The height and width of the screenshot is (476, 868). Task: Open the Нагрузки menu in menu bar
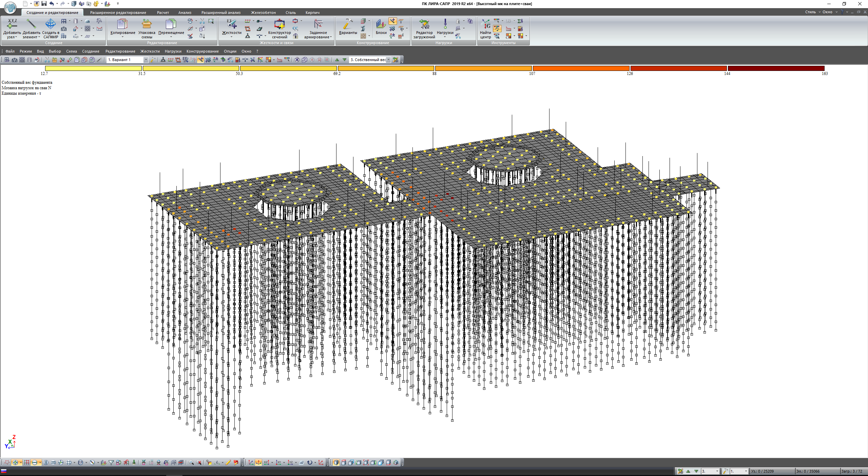pos(173,51)
